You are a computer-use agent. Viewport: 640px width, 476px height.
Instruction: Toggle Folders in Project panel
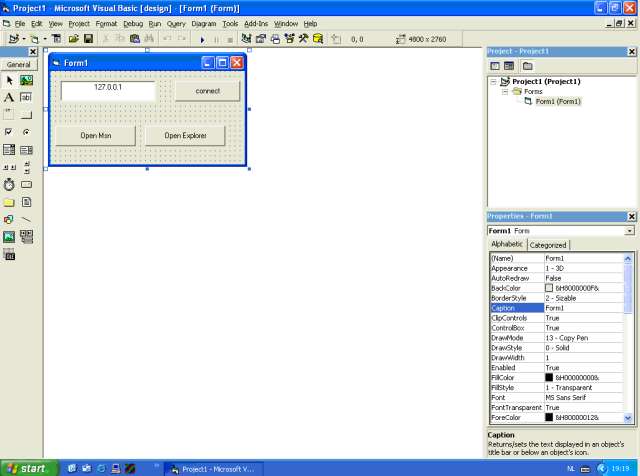tap(527, 66)
